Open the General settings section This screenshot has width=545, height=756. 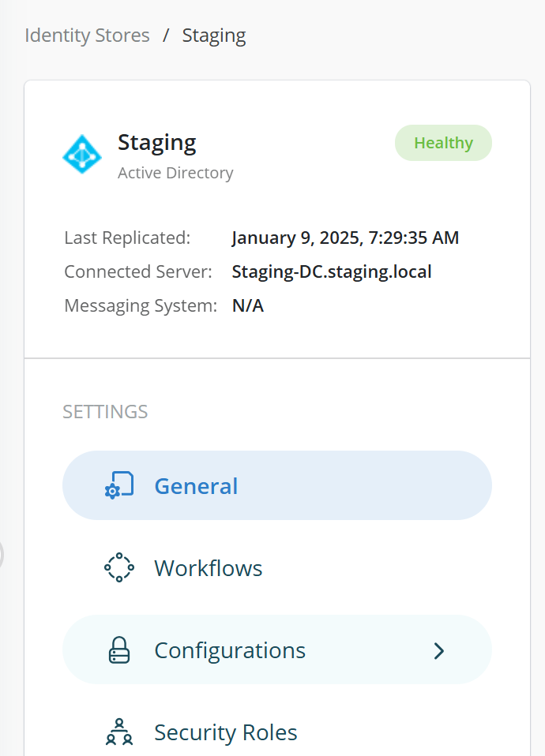(x=196, y=485)
